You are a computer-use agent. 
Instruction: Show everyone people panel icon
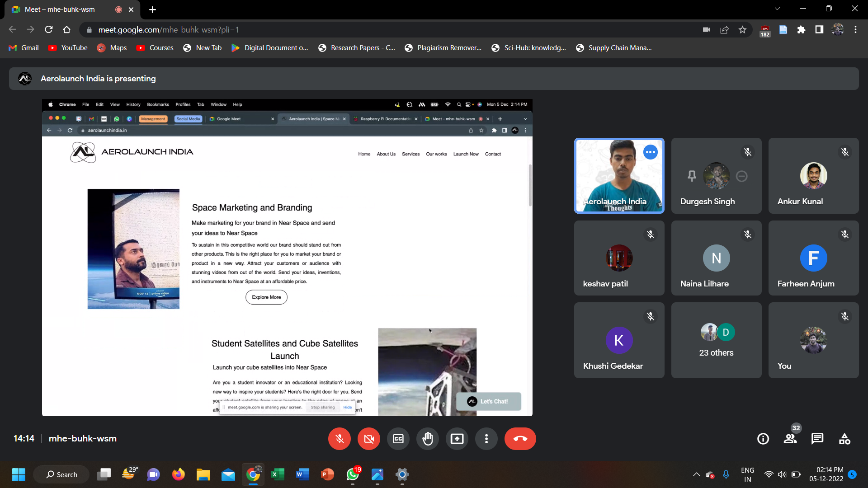click(790, 439)
